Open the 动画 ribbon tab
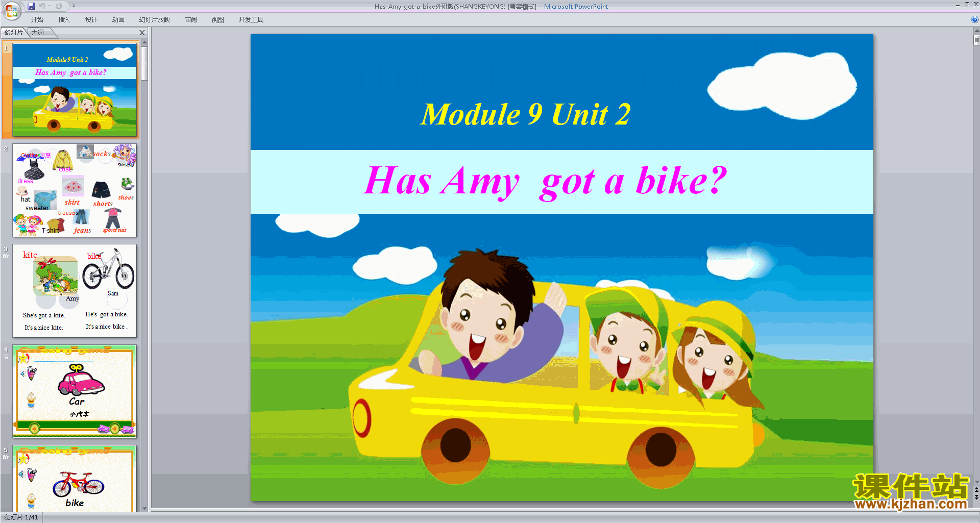 coord(118,20)
